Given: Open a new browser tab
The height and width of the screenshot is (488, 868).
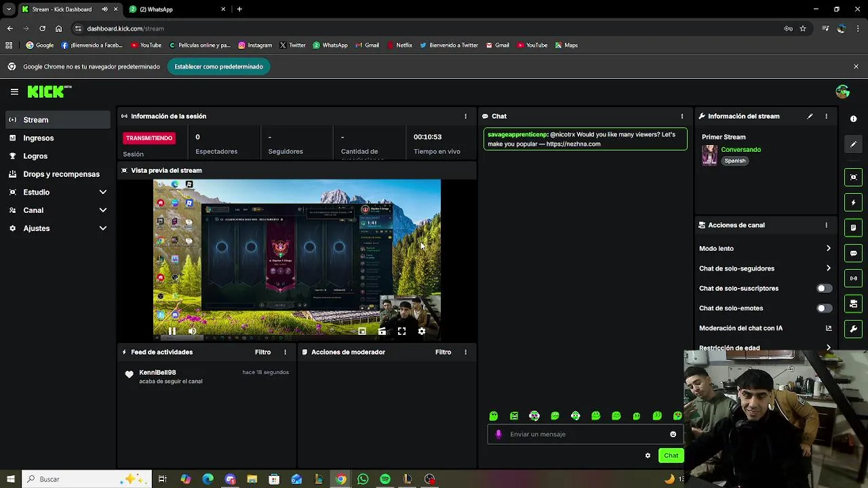Looking at the screenshot, I should pos(239,9).
